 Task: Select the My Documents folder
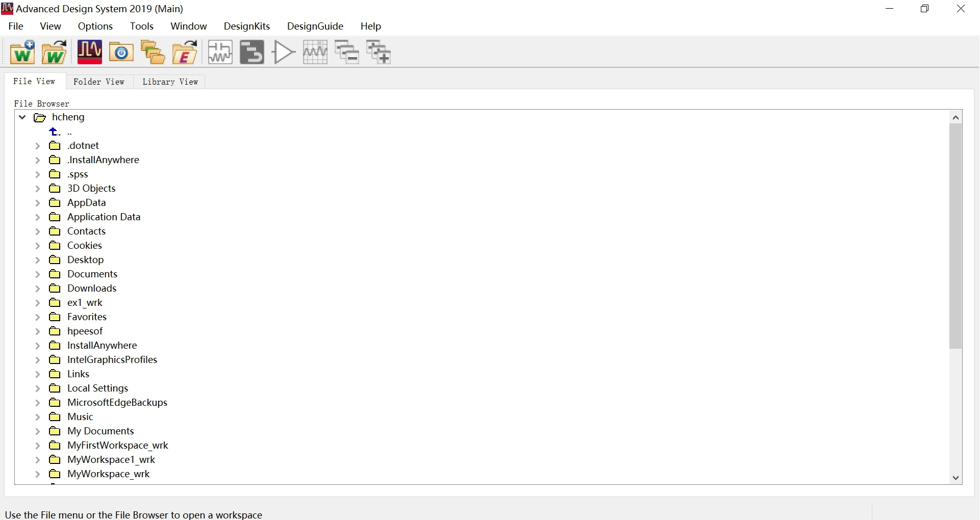(x=100, y=431)
